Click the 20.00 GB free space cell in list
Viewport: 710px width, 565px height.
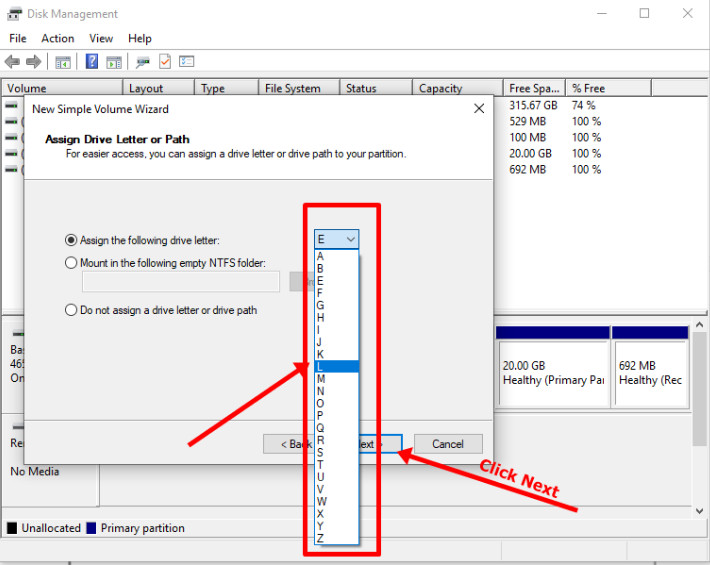pos(530,153)
